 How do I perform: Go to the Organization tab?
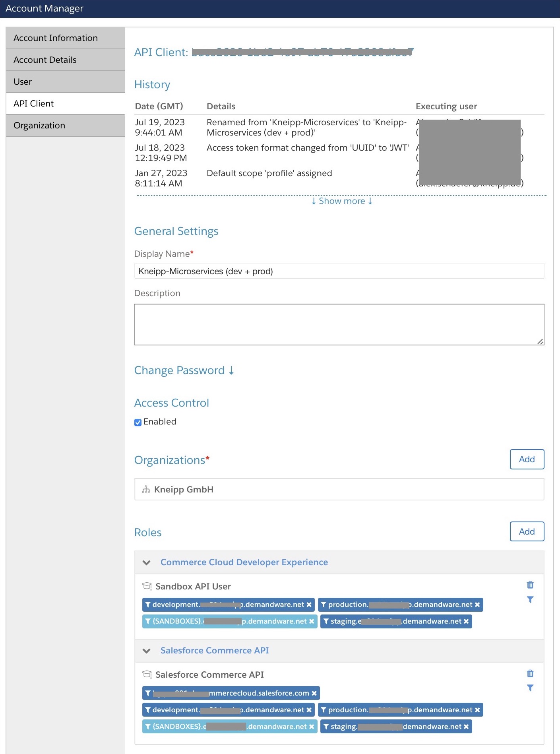(66, 126)
